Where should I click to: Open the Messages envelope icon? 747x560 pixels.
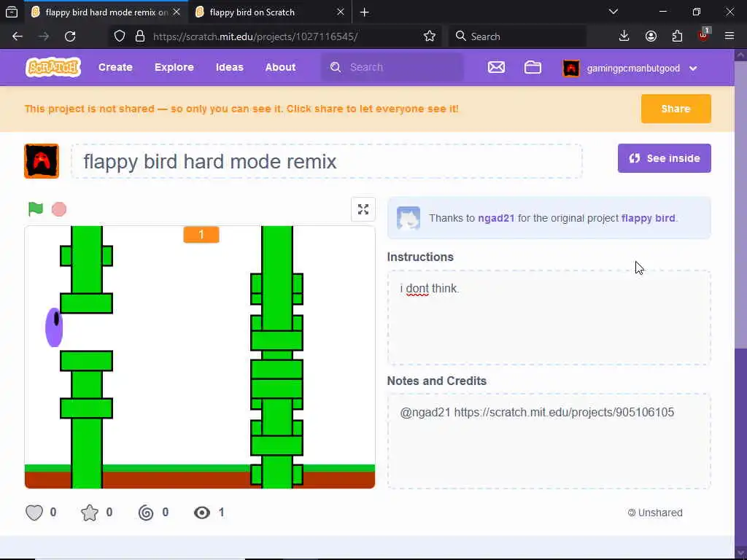tap(496, 67)
